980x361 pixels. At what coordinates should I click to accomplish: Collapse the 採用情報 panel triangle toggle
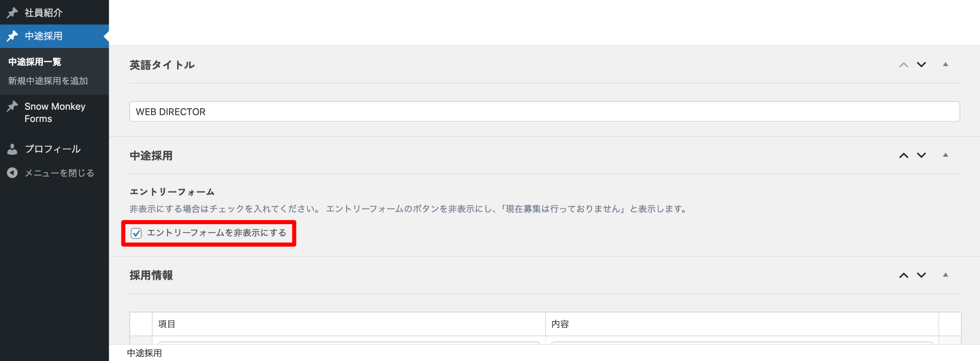click(945, 275)
